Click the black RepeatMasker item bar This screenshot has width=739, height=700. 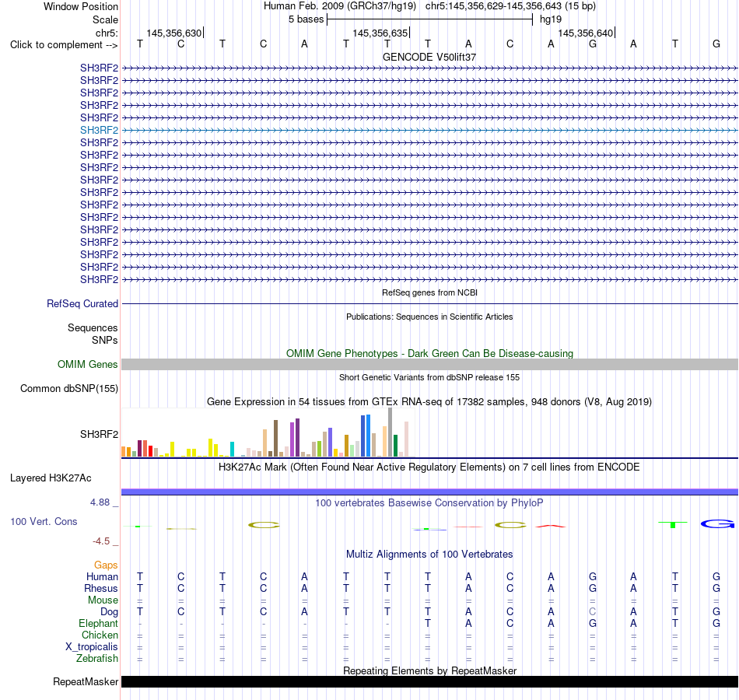(x=429, y=681)
